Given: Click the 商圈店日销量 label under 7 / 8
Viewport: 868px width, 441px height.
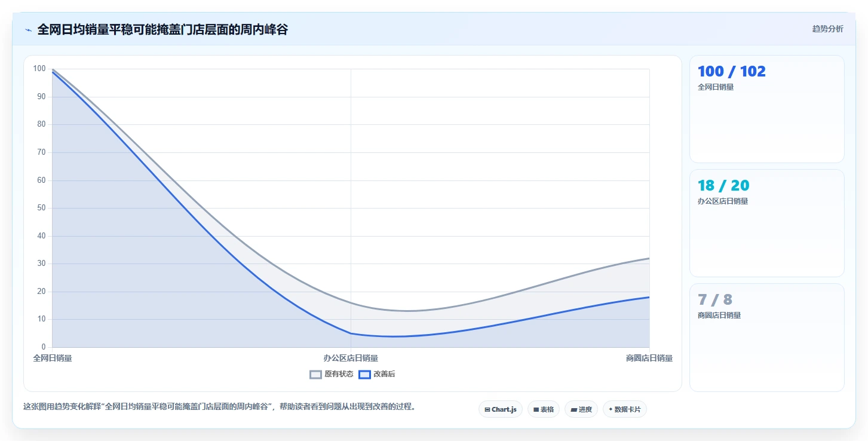Looking at the screenshot, I should [719, 315].
